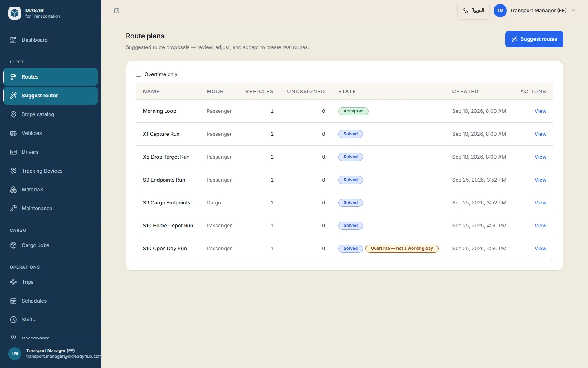Click the Shifts clock icon
Viewport: 588px width, 368px height.
[x=13, y=320]
